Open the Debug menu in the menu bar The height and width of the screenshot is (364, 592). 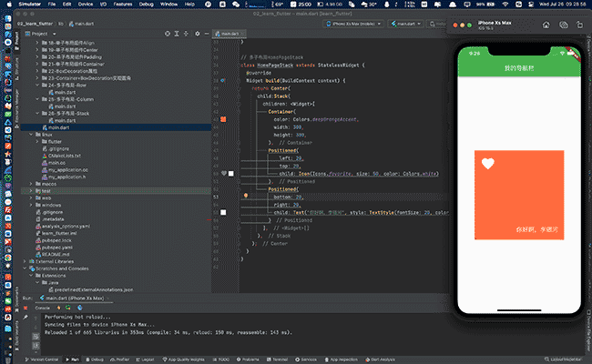point(146,5)
